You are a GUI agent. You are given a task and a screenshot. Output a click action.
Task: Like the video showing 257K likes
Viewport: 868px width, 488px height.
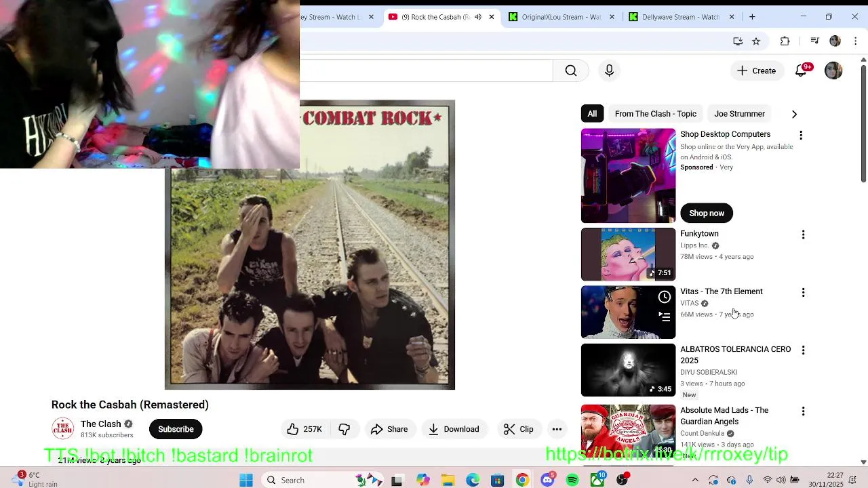click(304, 429)
